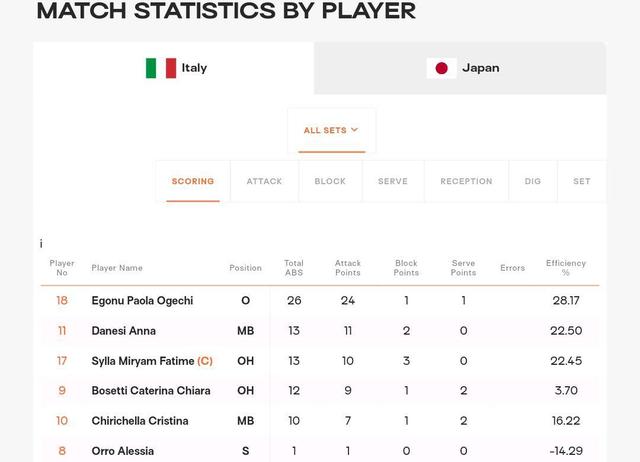Viewport: 640px width, 462px height.
Task: Switch to the Japan team tab
Action: click(460, 68)
